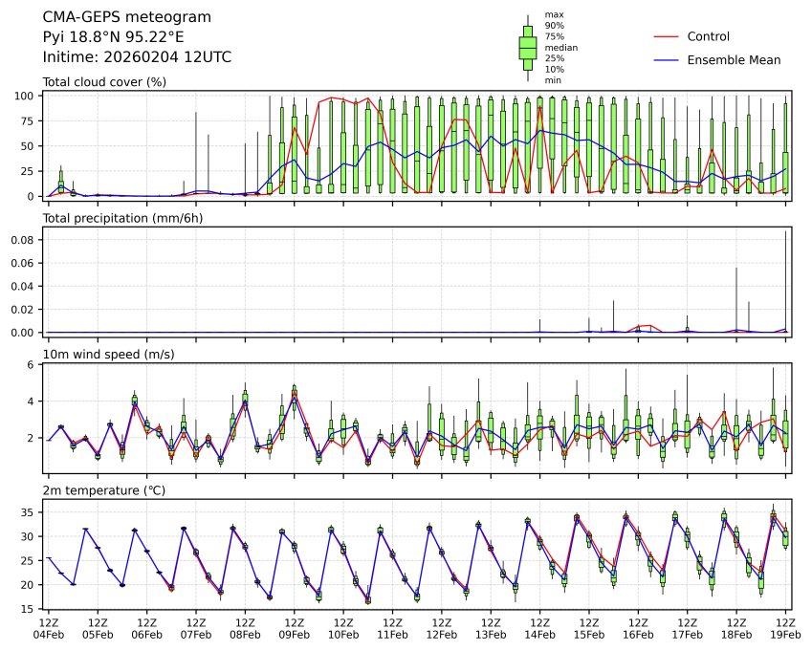The width and height of the screenshot is (812, 651).
Task: Click the 'Initime: 20260204 12UTC' text
Action: (137, 57)
